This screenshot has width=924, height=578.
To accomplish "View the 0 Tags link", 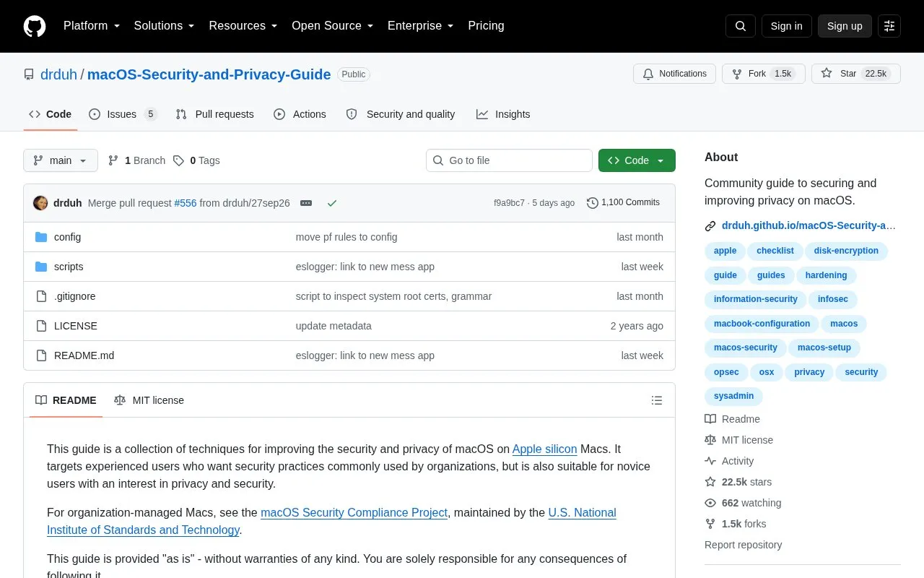I will (196, 160).
